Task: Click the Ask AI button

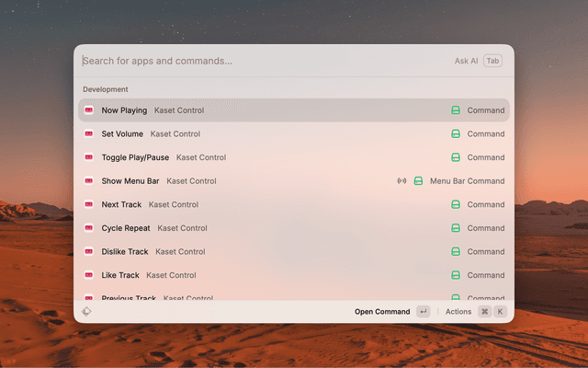Action: click(x=466, y=61)
